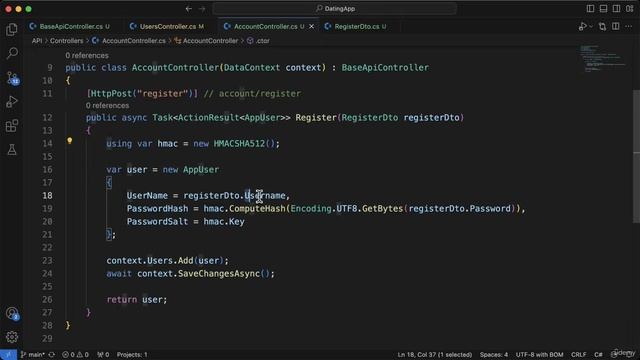Click 0 references above the class declaration
The image size is (640, 360).
click(87, 56)
